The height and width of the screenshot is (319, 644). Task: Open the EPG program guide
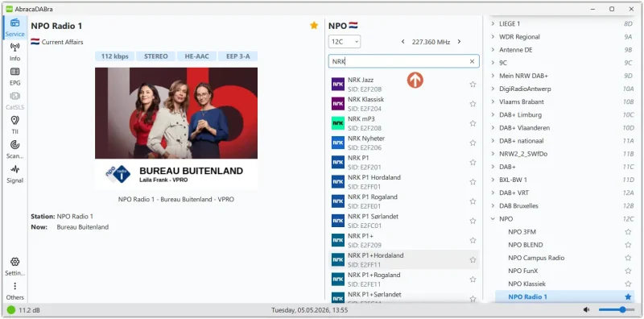point(14,77)
